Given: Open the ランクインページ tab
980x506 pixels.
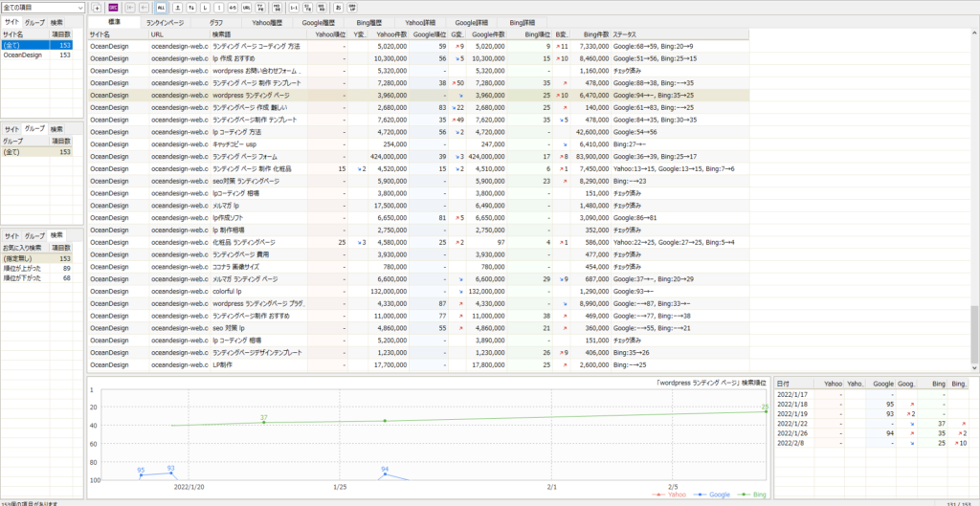Looking at the screenshot, I should (165, 23).
